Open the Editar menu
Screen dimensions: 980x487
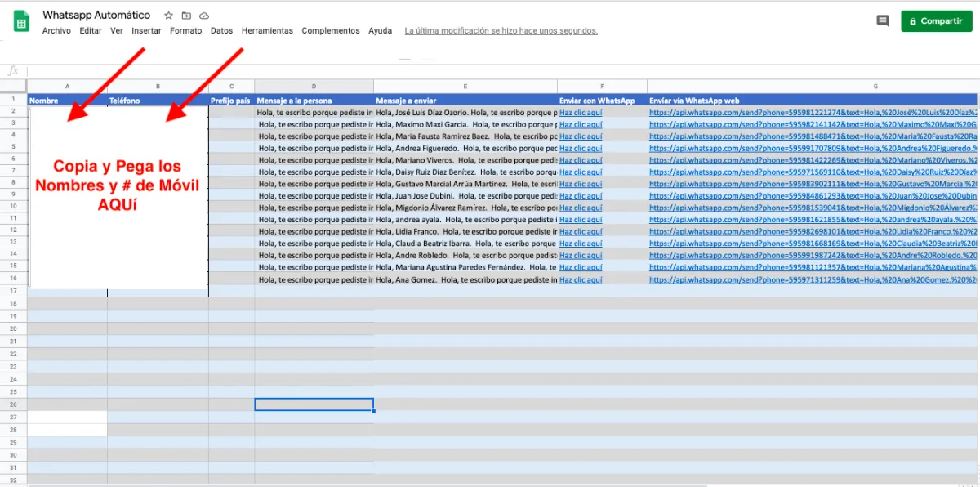tap(91, 31)
